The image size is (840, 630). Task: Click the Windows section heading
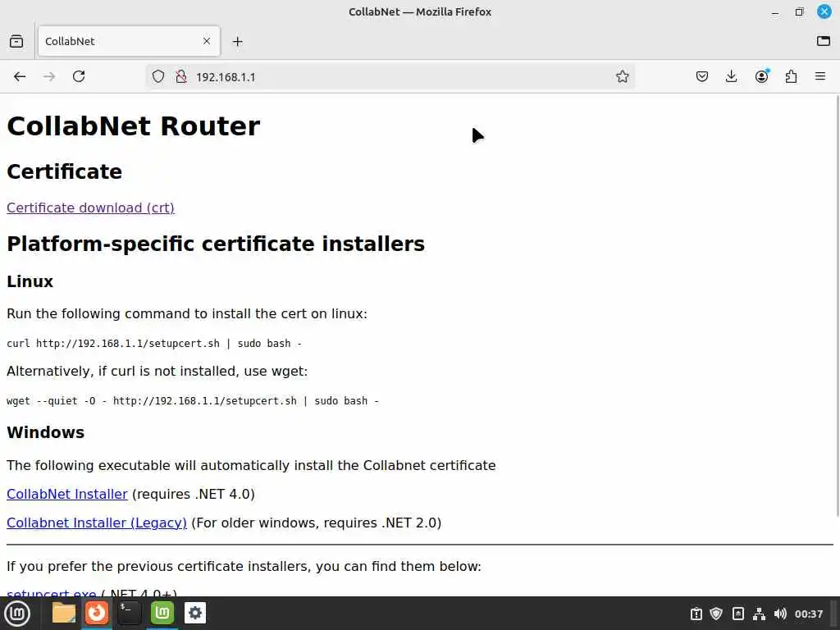click(x=46, y=432)
